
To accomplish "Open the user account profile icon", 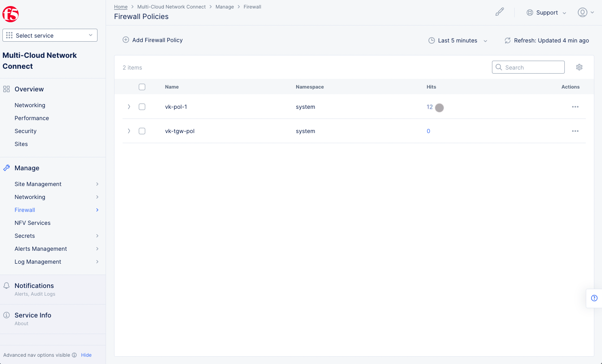I will pos(582,13).
